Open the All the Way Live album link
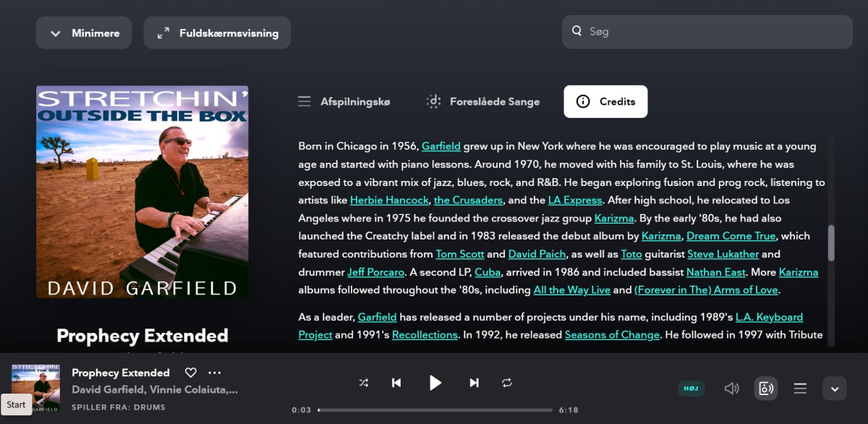Viewport: 868px width, 424px height. [x=572, y=290]
